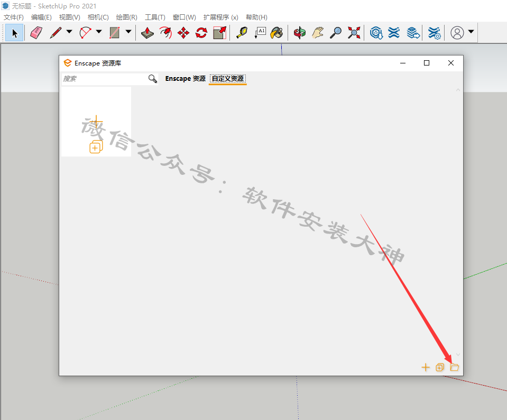Open the 编辑(E) menu
507x420 pixels.
pos(41,17)
